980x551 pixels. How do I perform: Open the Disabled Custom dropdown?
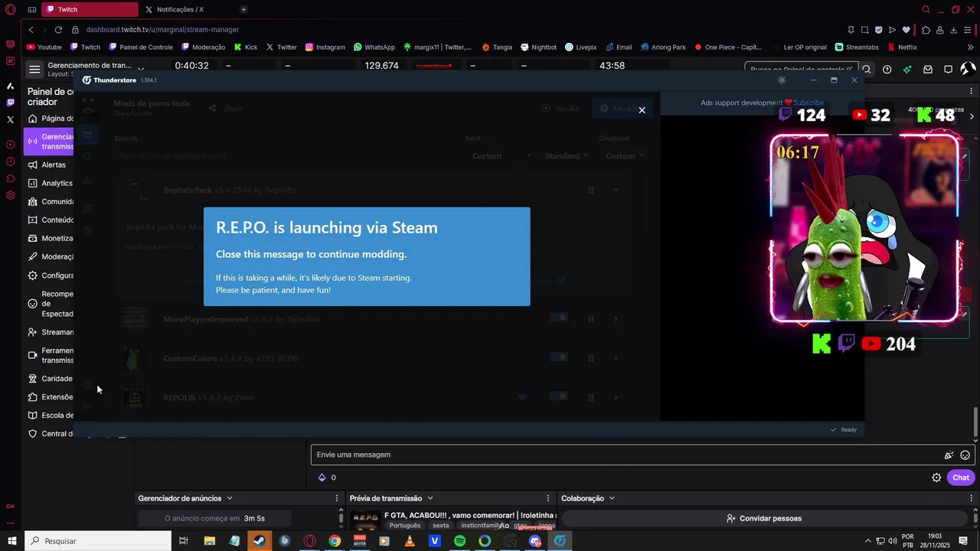click(623, 156)
